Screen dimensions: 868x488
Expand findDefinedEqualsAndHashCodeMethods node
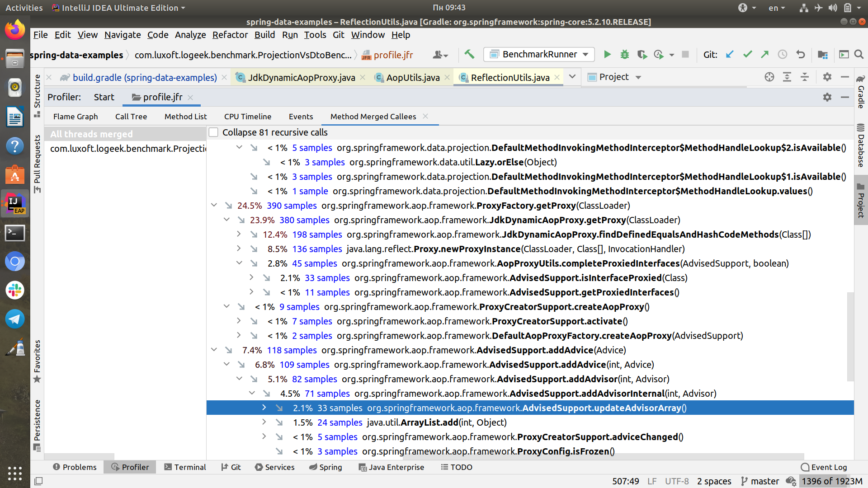pyautogui.click(x=239, y=234)
